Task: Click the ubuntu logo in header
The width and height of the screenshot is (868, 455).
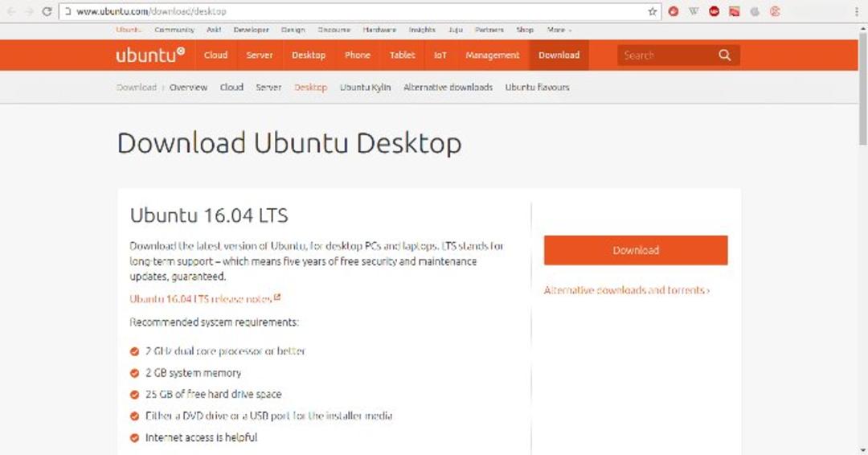Action: [x=150, y=54]
